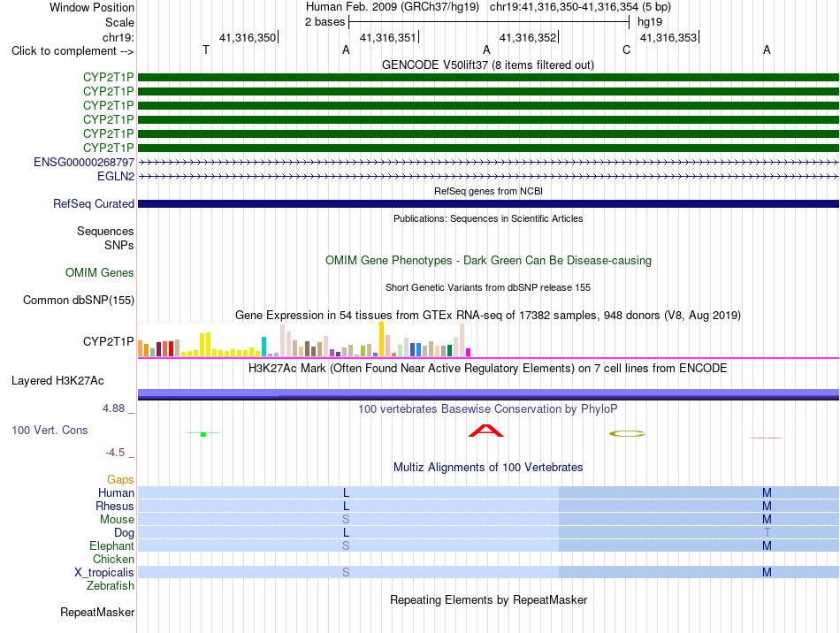Click position label 41,316,353

668,37
